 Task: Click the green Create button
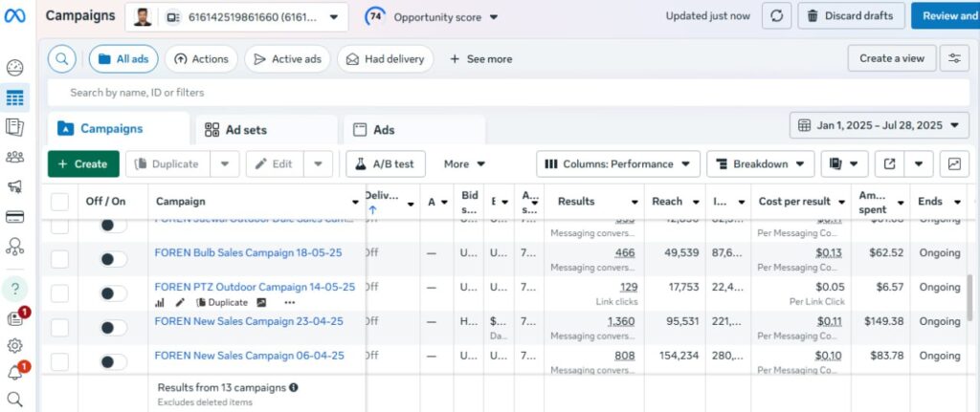click(83, 163)
